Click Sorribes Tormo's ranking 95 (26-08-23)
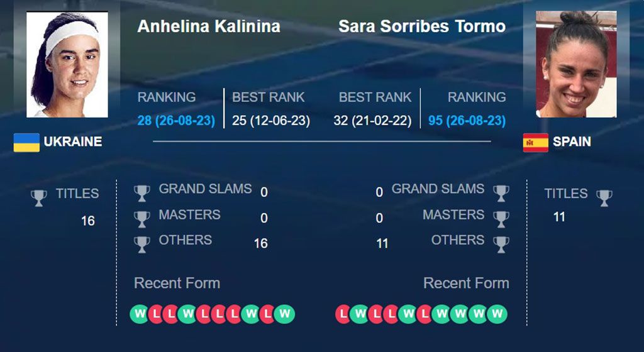This screenshot has height=352, width=644. pos(467,121)
